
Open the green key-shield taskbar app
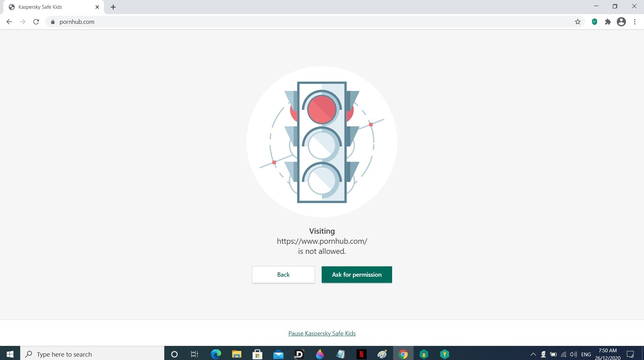coord(445,354)
